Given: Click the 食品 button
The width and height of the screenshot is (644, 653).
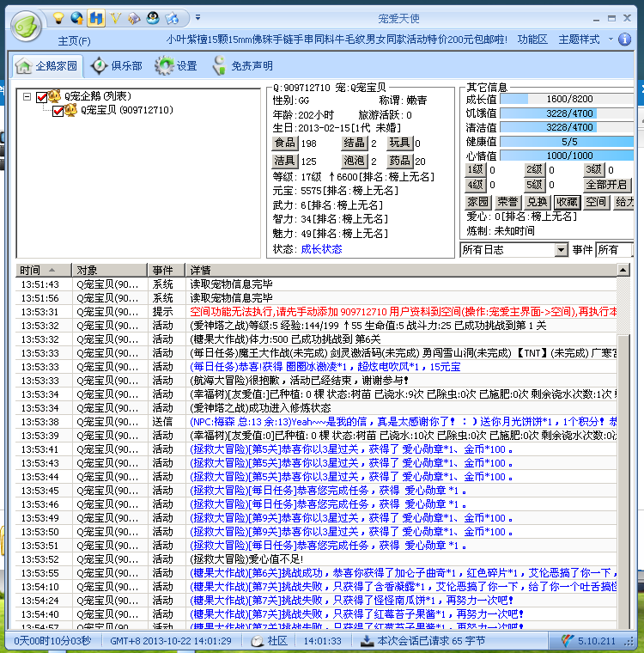Looking at the screenshot, I should [x=285, y=143].
